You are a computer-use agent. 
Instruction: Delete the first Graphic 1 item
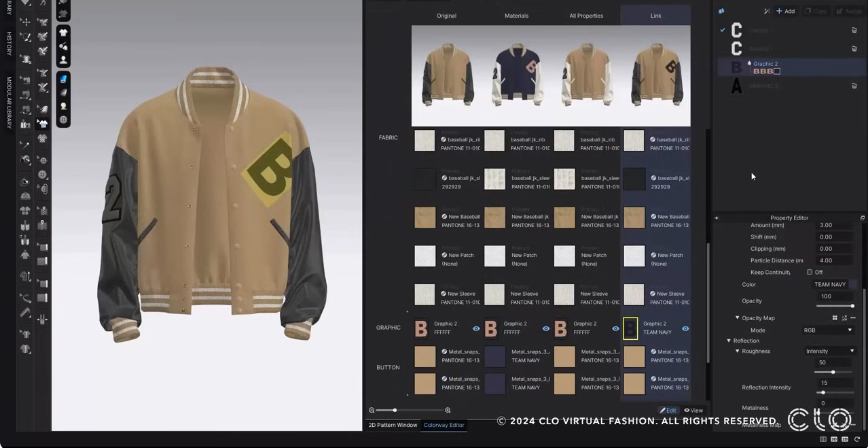(854, 31)
